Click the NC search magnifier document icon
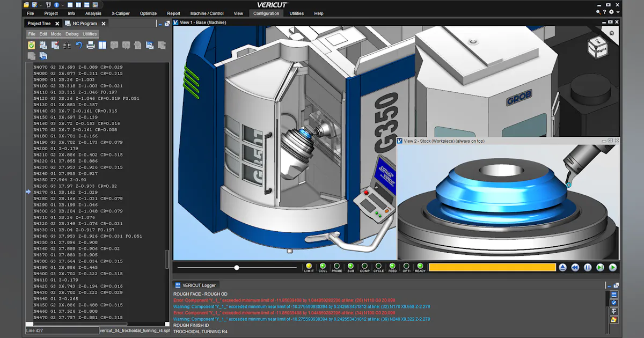The width and height of the screenshot is (644, 338). pyautogui.click(x=43, y=45)
